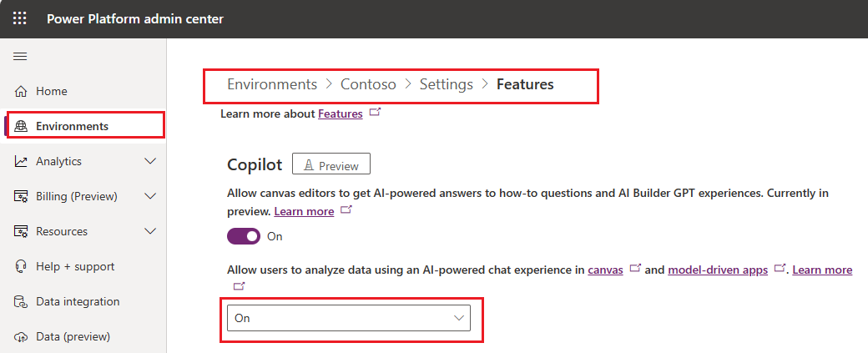Click the canvas hyperlink
Screen dimensions: 868x353
[x=605, y=270]
